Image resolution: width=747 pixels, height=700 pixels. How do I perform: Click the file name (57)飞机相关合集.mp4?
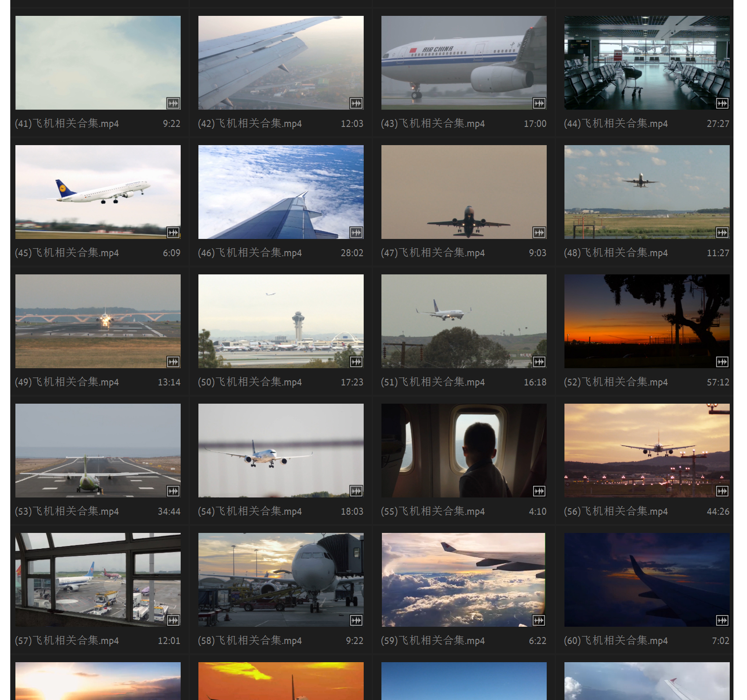(x=67, y=641)
